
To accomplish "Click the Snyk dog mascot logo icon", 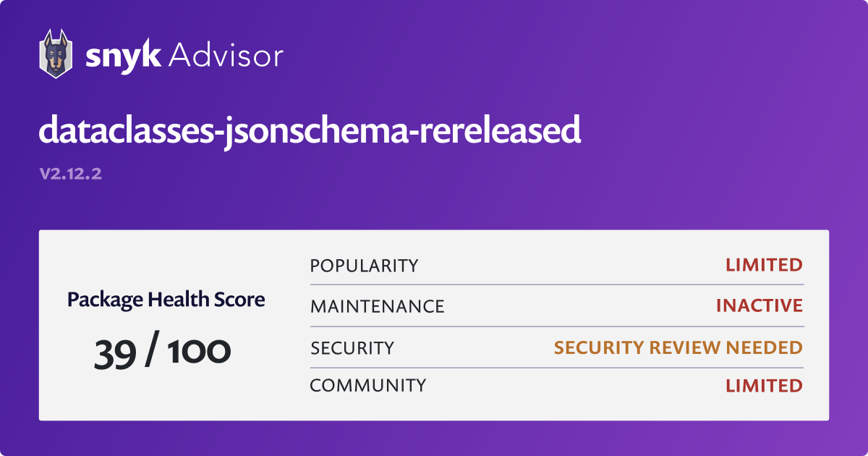I will pos(55,54).
